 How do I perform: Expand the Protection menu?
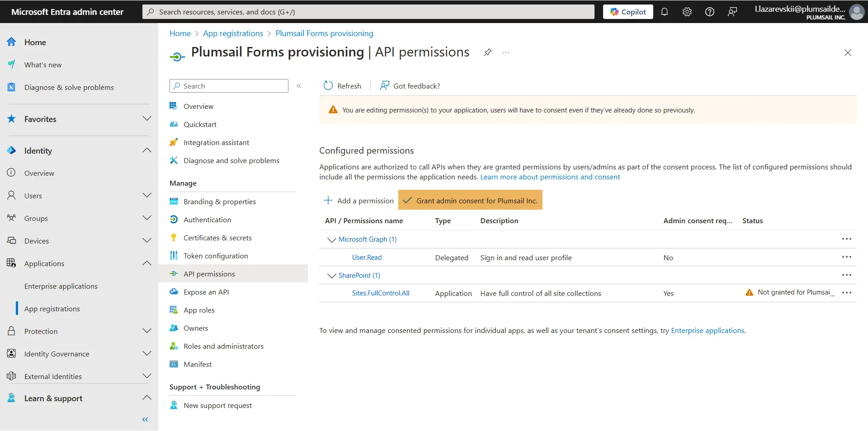(147, 331)
